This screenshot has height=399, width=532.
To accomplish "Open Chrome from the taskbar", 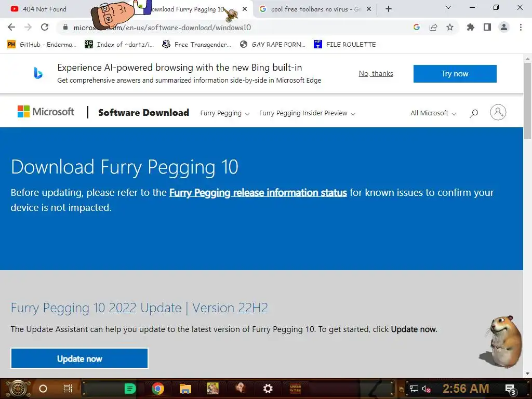I will [158, 389].
